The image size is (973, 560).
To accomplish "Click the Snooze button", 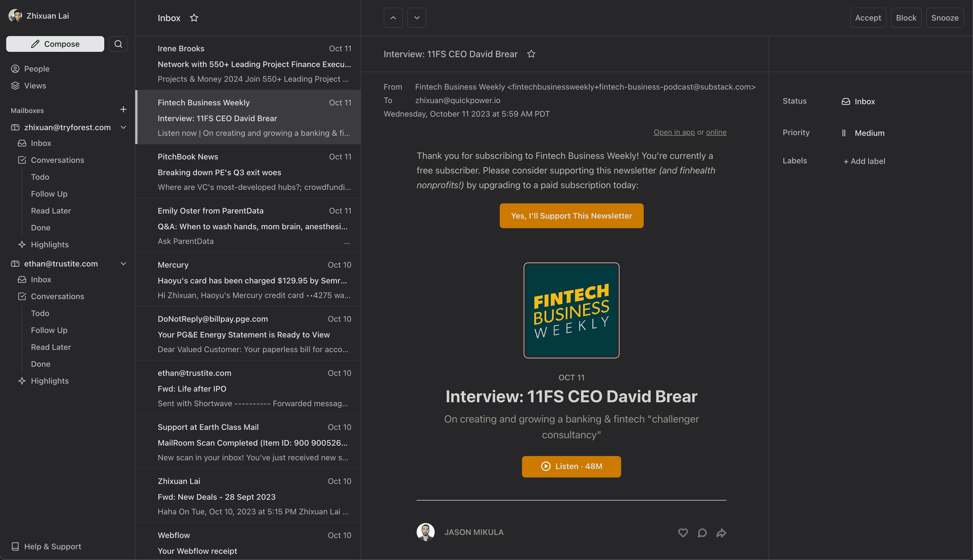I will click(x=944, y=18).
